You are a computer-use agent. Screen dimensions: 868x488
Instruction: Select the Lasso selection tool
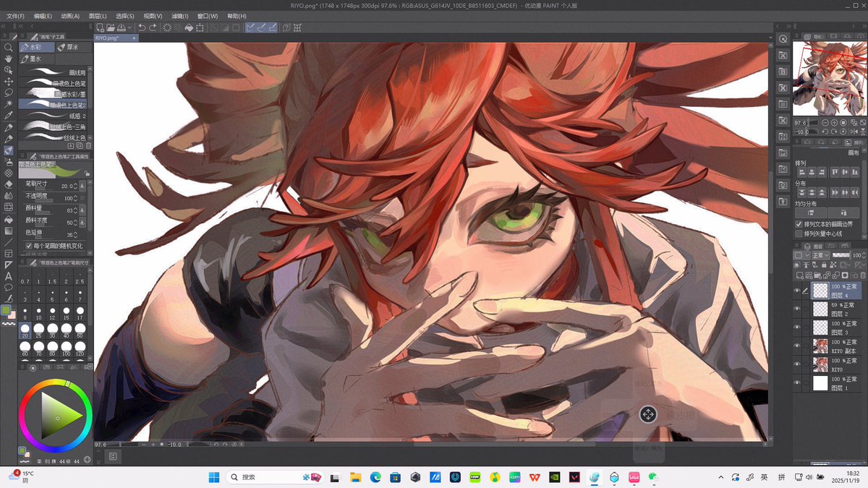tap(9, 93)
